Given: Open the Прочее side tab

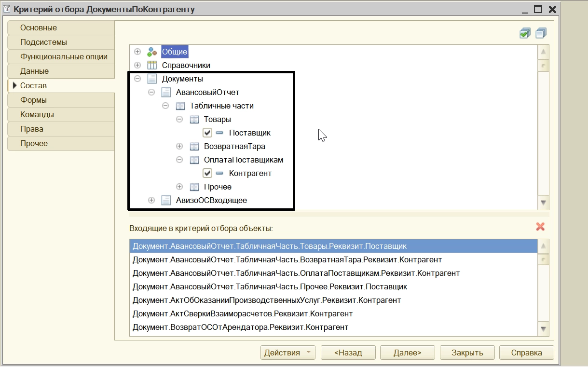Looking at the screenshot, I should click(x=61, y=144).
